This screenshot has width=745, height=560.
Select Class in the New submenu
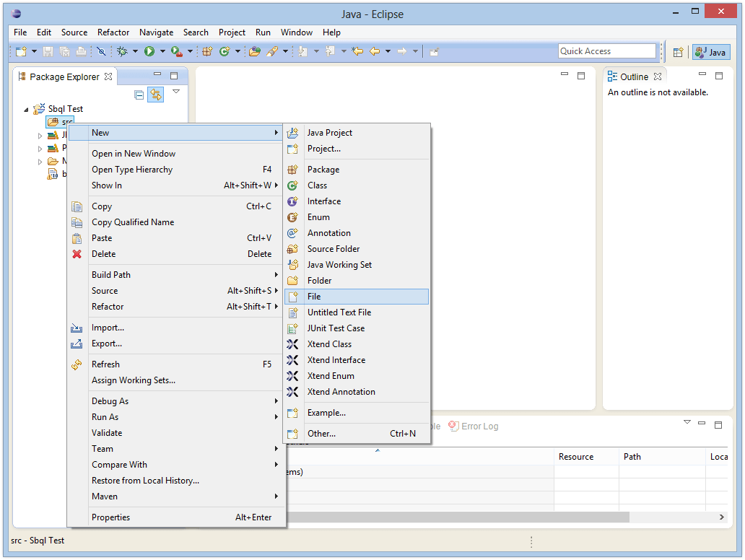tap(357, 185)
